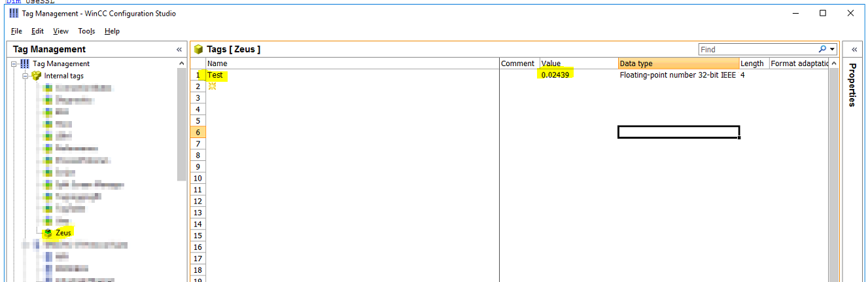Collapse the Tag Management root node

click(x=14, y=63)
